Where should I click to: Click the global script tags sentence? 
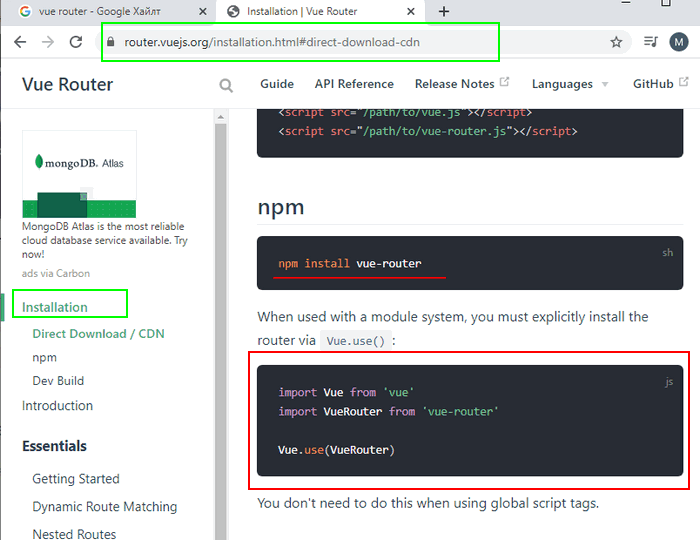[428, 503]
